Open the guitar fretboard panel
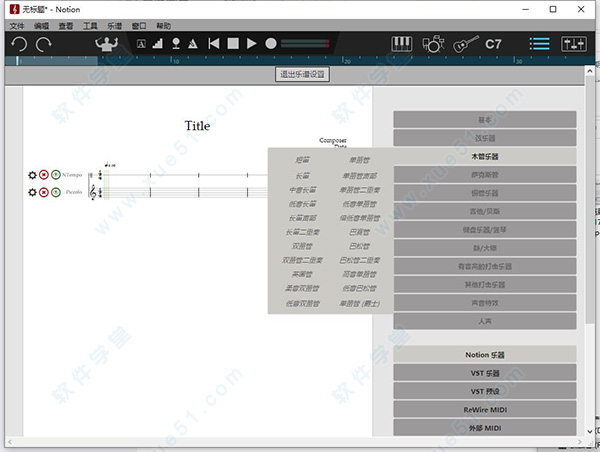600x452 pixels. pyautogui.click(x=466, y=44)
